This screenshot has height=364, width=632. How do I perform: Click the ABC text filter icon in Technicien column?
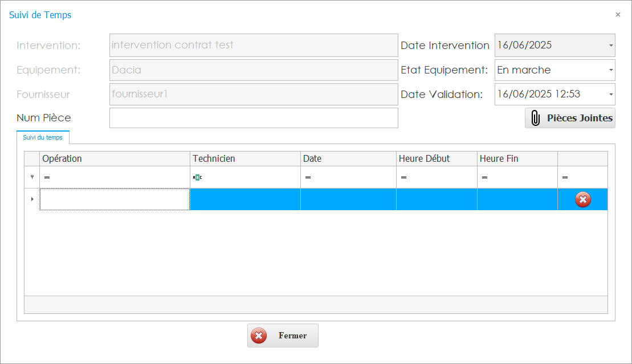click(x=198, y=177)
